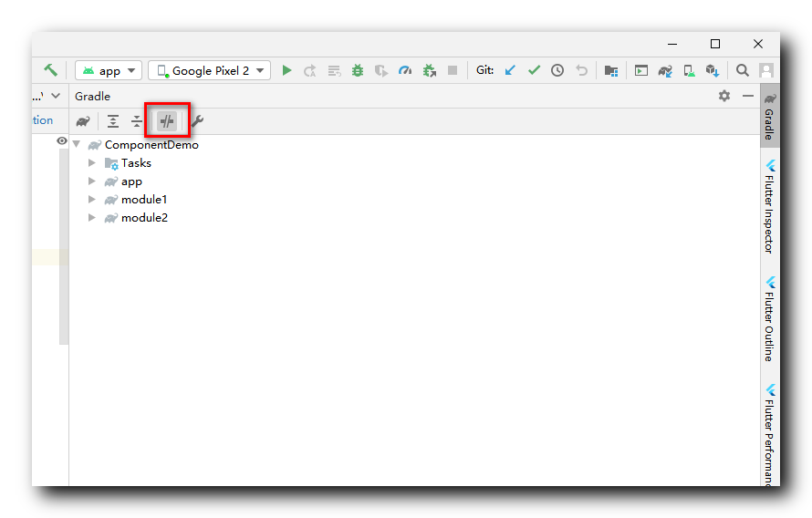Click the Gradle panel title
The height and width of the screenshot is (518, 812).
tap(92, 97)
